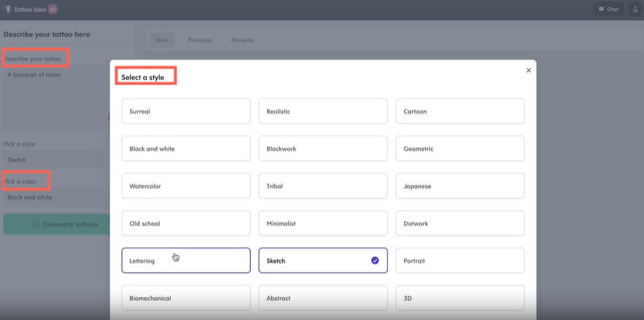Select the Biomechanical style
The height and width of the screenshot is (320, 644).
coord(186,298)
